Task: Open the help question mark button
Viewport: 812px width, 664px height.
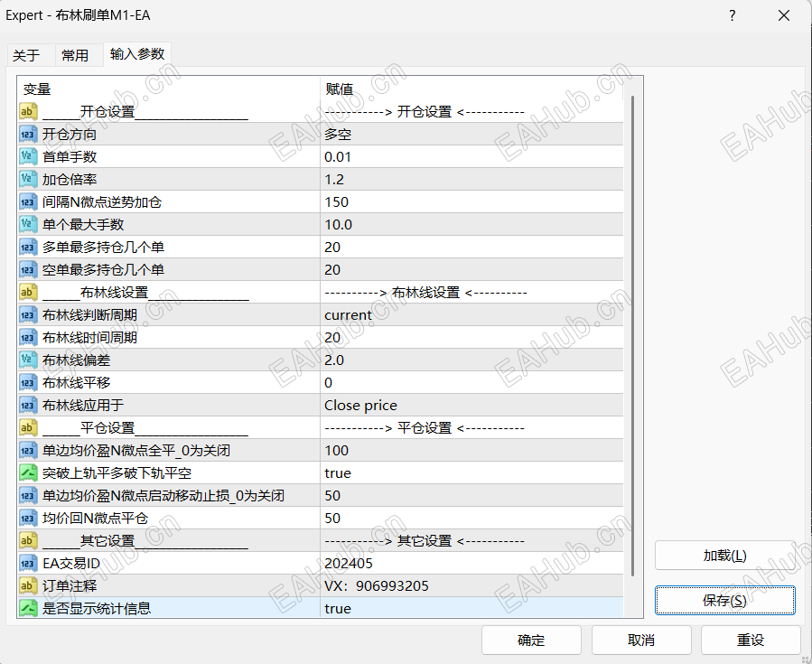Action: click(x=733, y=15)
